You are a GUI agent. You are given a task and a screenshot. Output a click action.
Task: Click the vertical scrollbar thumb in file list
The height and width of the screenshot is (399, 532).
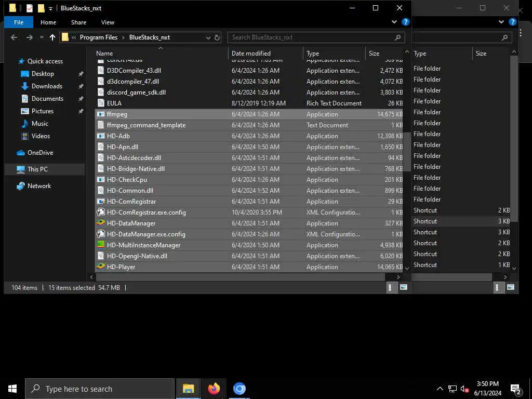point(407,151)
